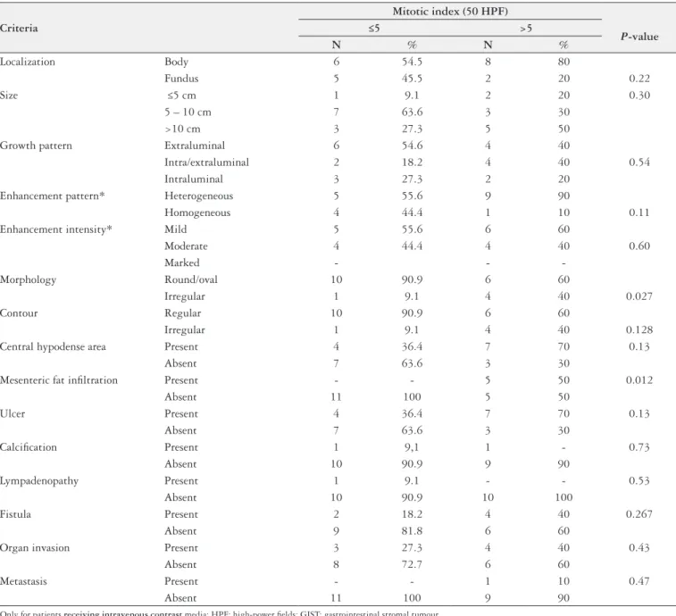The image size is (676, 616).
Task: Click the Mitotic index (50 HPF) header
Action: click(450, 12)
